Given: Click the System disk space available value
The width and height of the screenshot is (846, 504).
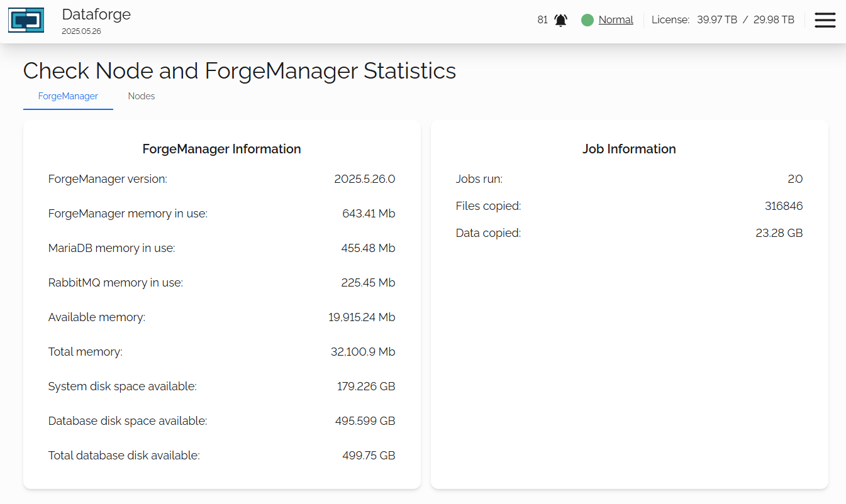Looking at the screenshot, I should (366, 386).
